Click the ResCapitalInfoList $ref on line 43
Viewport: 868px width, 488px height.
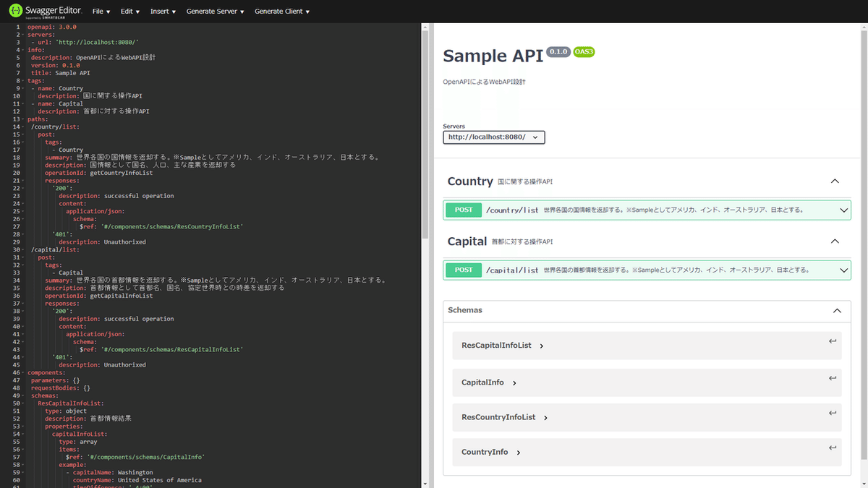[161, 349]
